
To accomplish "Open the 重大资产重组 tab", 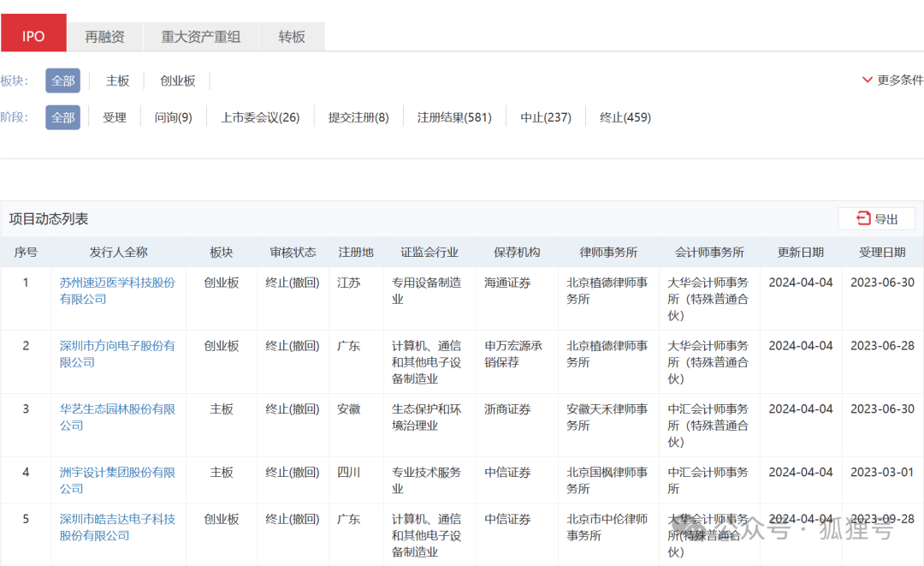I will (199, 36).
